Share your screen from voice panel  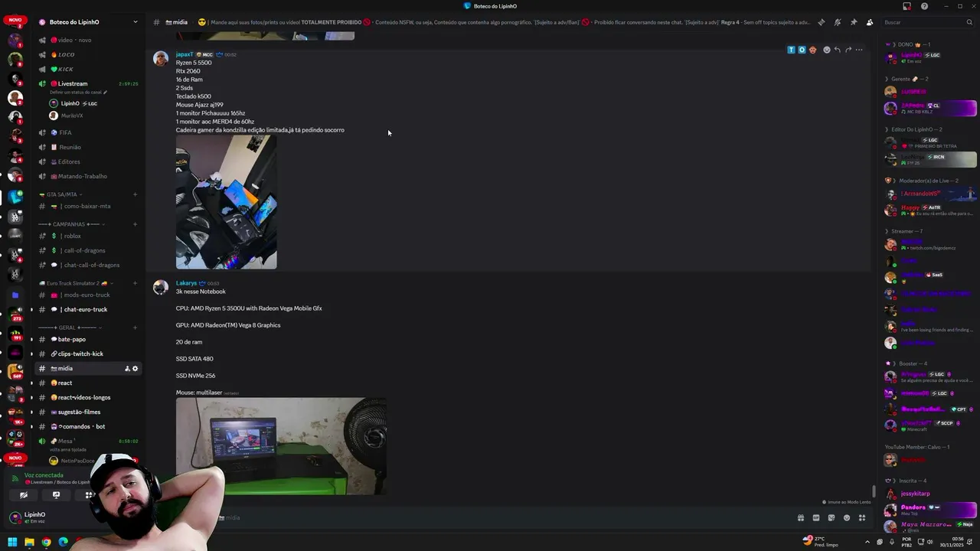click(56, 495)
